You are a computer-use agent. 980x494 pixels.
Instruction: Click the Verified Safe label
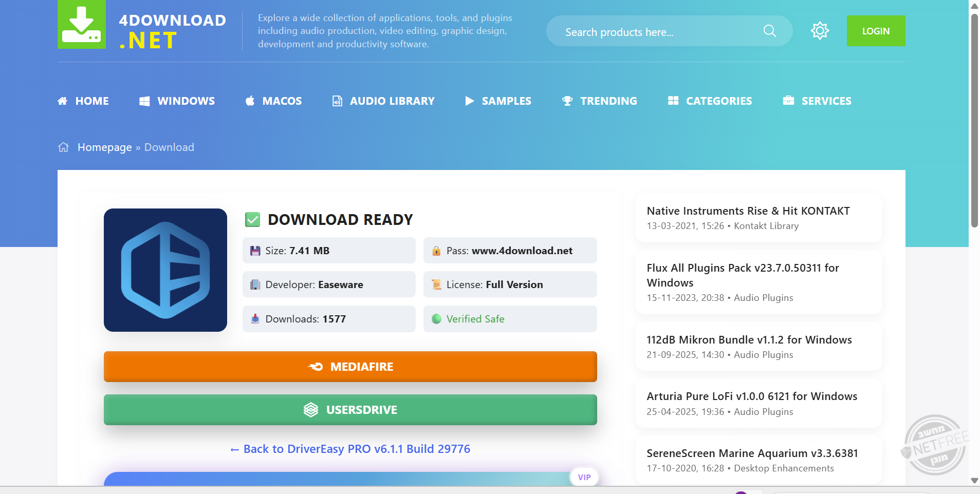click(475, 319)
